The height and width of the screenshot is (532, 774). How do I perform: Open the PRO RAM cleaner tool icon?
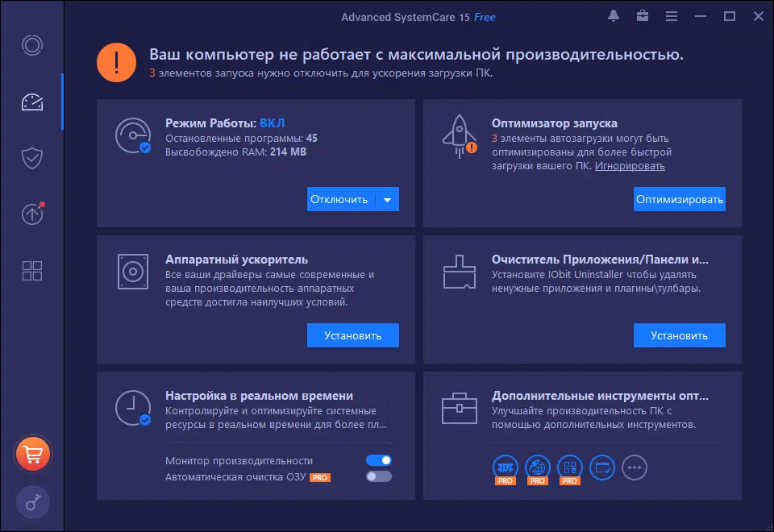505,469
